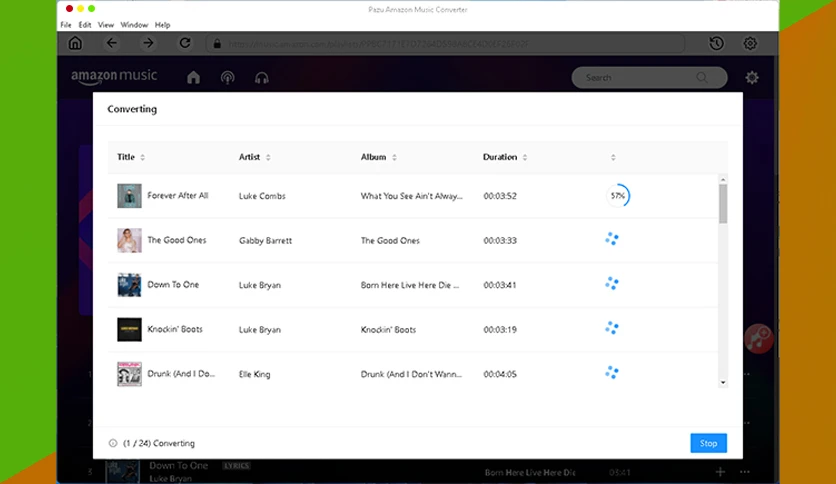Select duration '00:03:19'
Screen dimensions: 836x484
pyautogui.click(x=500, y=329)
